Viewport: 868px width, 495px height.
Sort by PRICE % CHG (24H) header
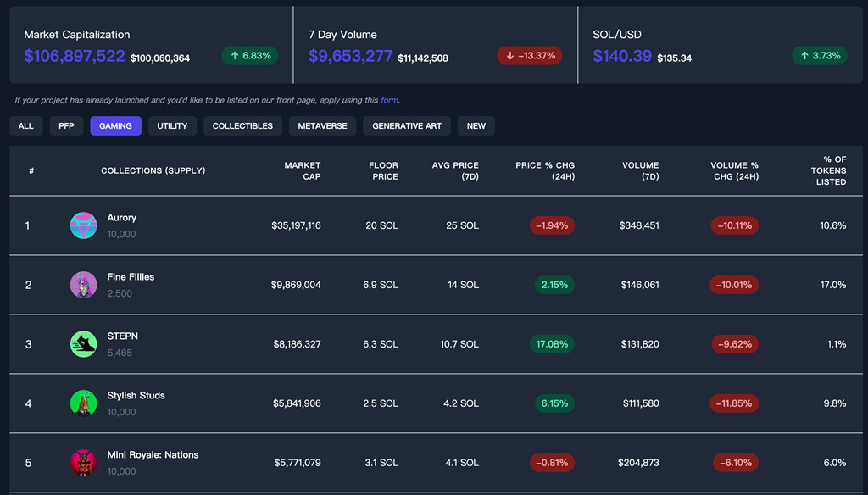coord(545,170)
